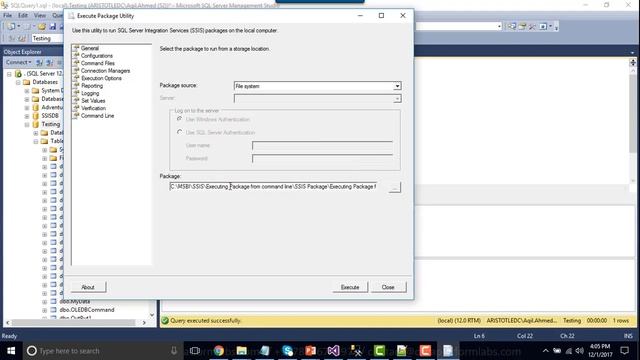This screenshot has height=360, width=640.
Task: Open the Reporting page
Action: tap(92, 86)
